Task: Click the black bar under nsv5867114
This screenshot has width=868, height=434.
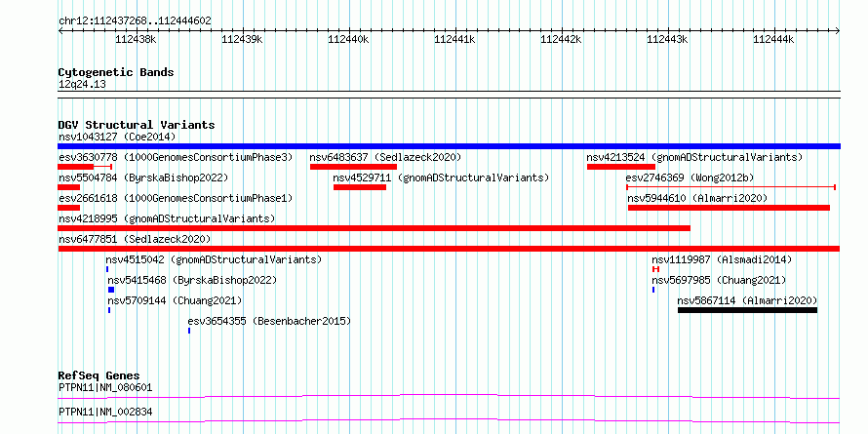Action: 747,310
